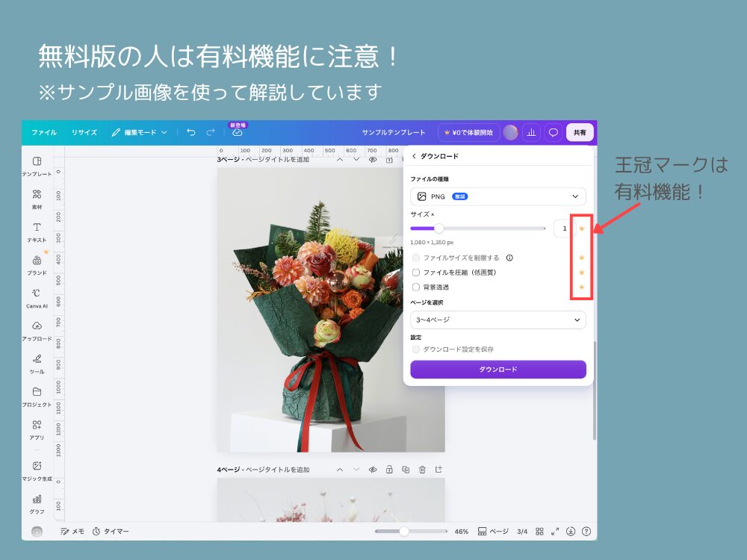Open the analytics chart icon
The width and height of the screenshot is (747, 560).
click(531, 132)
